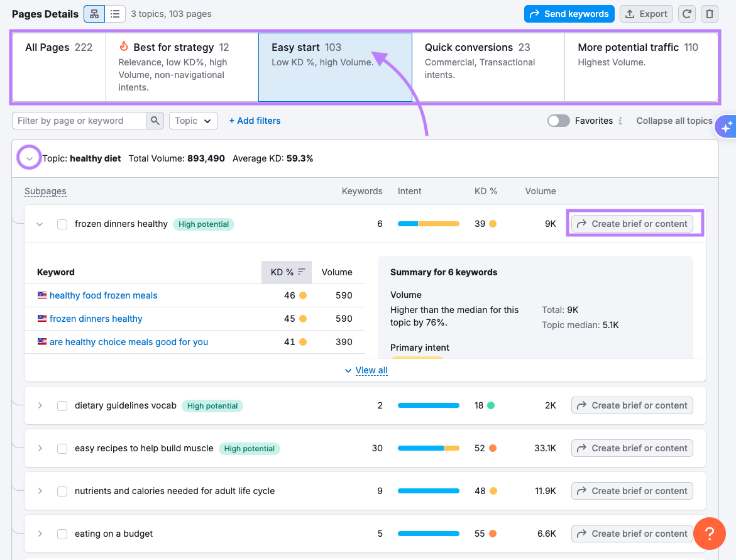736x560 pixels.
Task: Open the Topic filter dropdown
Action: pos(193,120)
